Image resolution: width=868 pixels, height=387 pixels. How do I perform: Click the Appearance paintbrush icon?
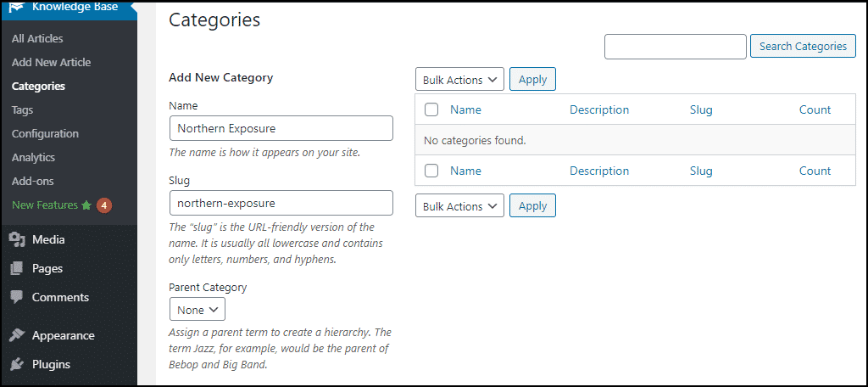[17, 335]
